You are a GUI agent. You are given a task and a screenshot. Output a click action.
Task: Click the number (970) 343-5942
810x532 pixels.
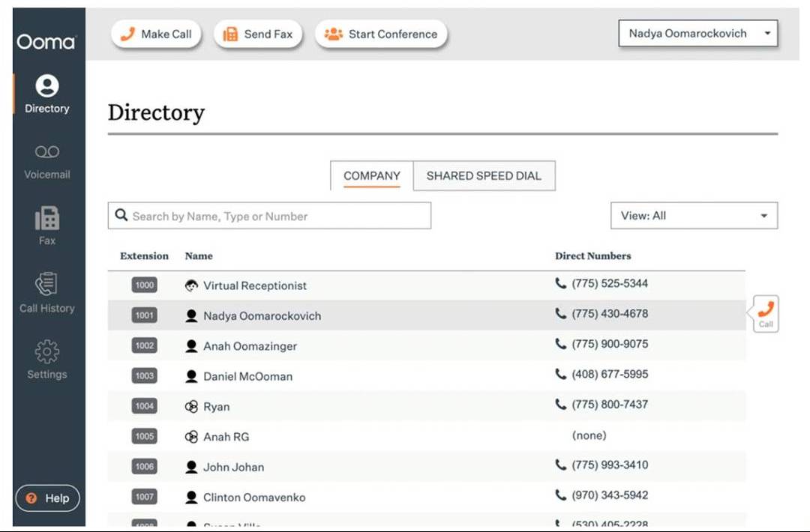point(610,495)
